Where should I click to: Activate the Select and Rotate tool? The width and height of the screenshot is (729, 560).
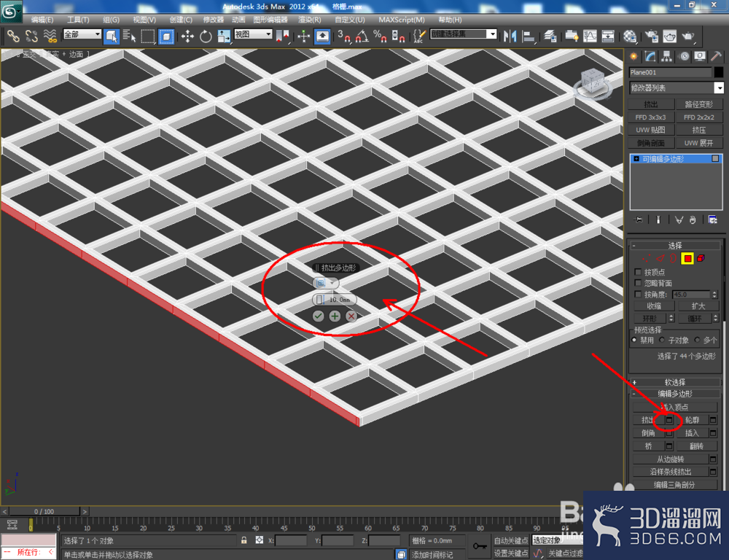[x=206, y=36]
